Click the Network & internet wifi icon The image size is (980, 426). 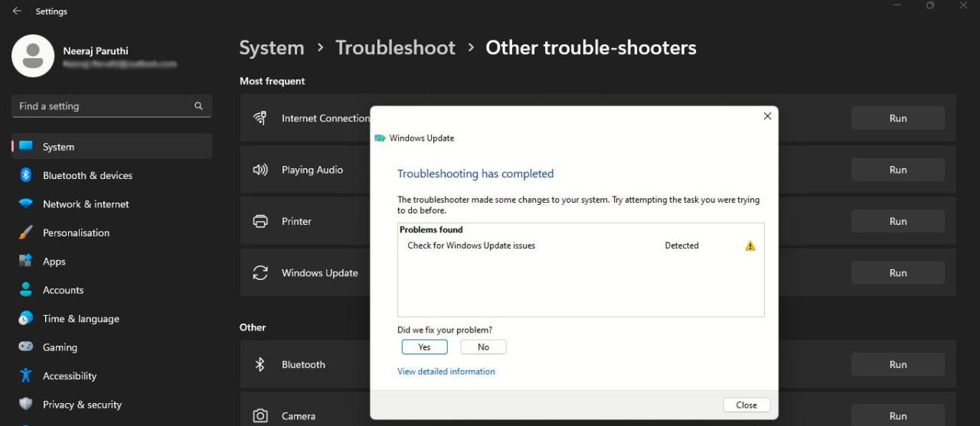pyautogui.click(x=26, y=204)
